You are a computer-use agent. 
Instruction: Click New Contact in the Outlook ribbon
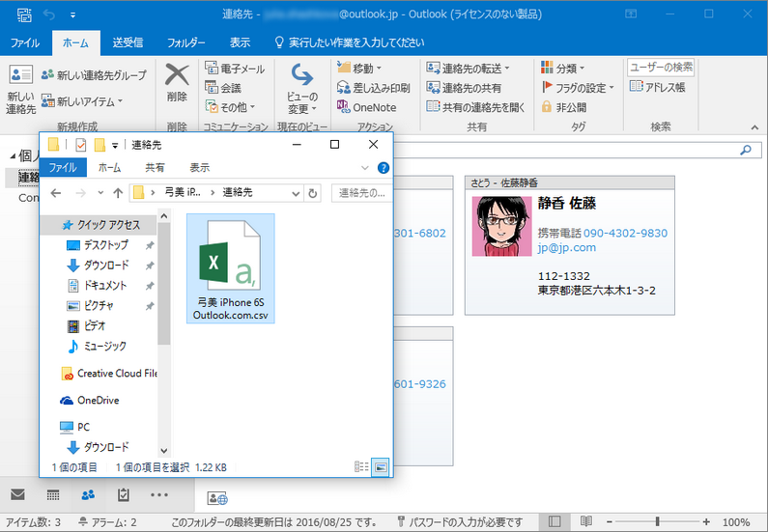point(20,90)
